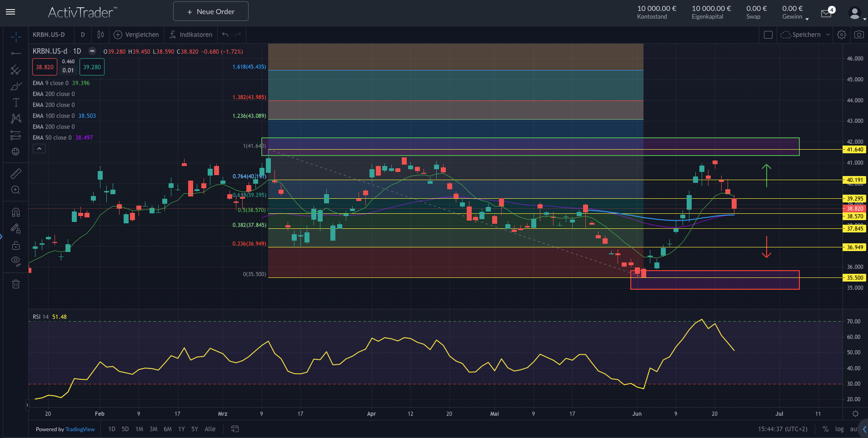Open the Indikatoren menu

(x=191, y=35)
